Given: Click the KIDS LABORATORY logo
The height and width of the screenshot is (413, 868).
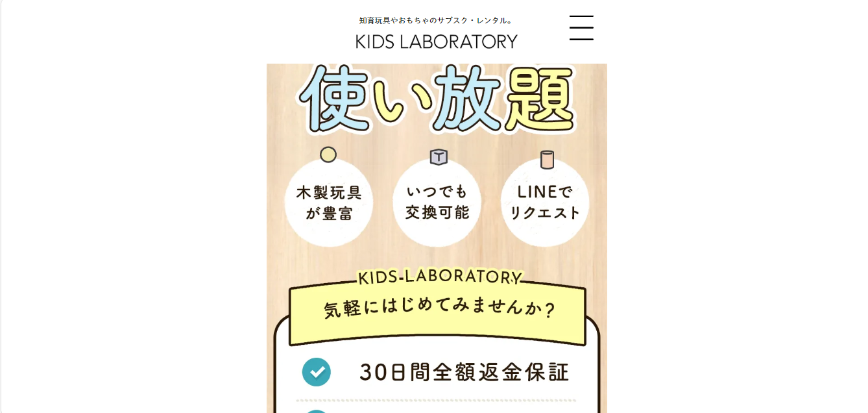Looking at the screenshot, I should 437,42.
